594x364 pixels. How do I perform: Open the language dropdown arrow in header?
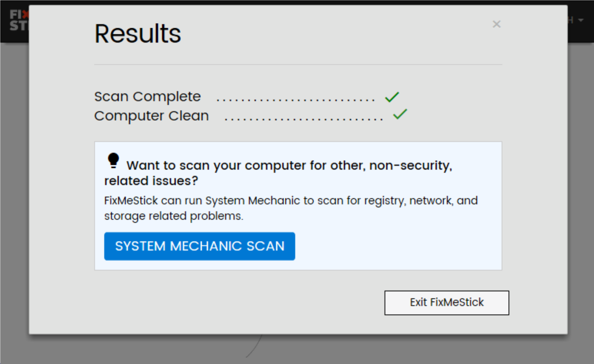coord(581,21)
